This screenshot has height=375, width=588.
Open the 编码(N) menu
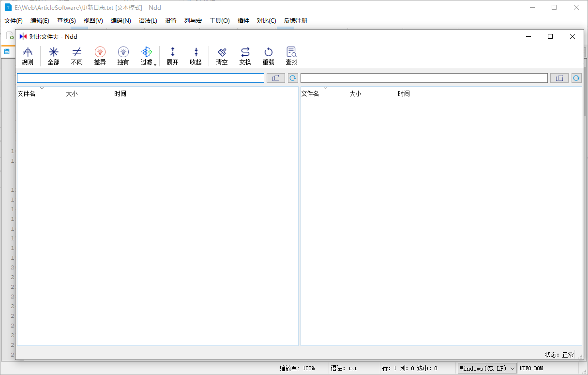(121, 21)
